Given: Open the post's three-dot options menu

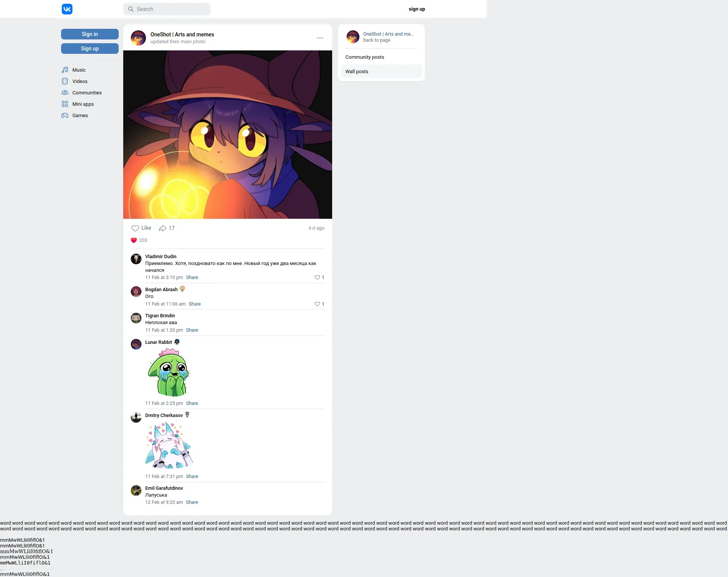Looking at the screenshot, I should (320, 38).
